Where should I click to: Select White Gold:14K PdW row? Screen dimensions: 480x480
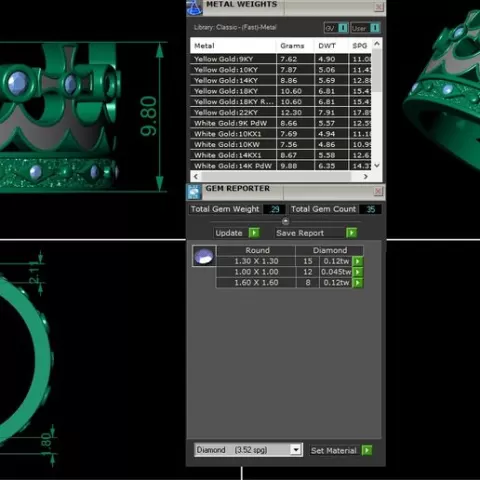[281, 166]
